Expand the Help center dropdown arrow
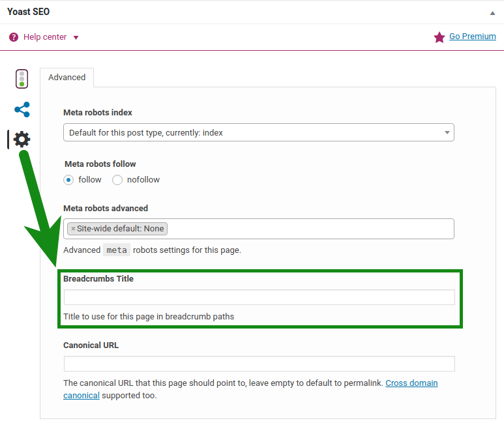Viewport: 504px width, 425px height. (76, 38)
